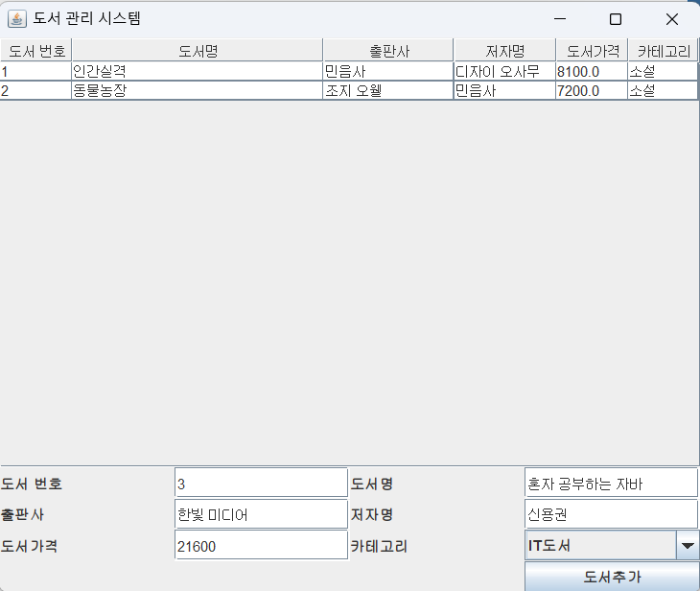This screenshot has width=700, height=591.
Task: Click 소설 category cell in 동물농장 row
Action: [663, 90]
